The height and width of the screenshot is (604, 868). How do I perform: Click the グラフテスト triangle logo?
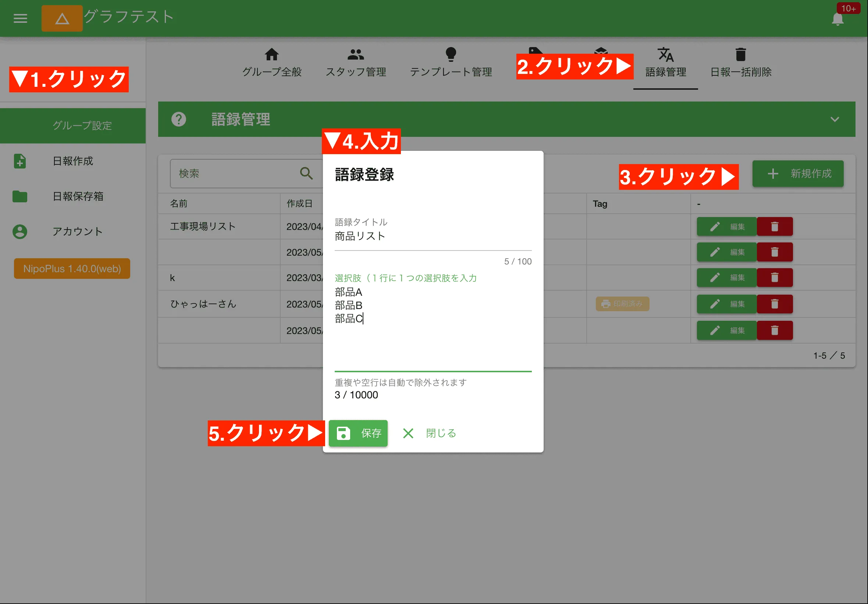point(62,18)
